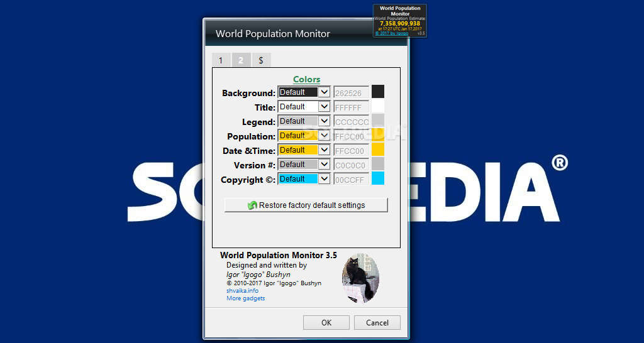The image size is (644, 343).
Task: Open the shvaika.info link
Action: click(242, 290)
